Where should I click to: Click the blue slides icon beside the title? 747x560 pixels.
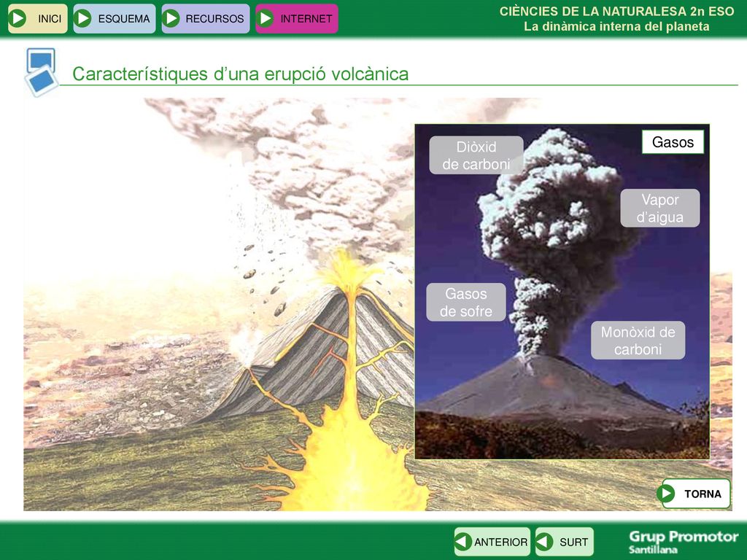pos(42,72)
